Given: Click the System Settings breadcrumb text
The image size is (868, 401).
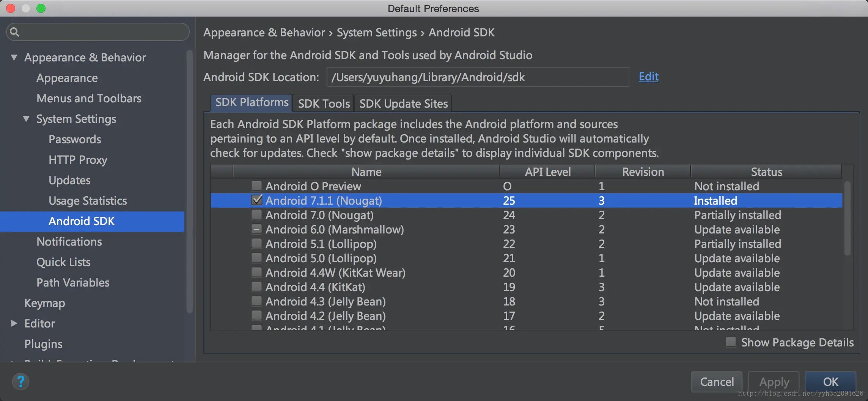Looking at the screenshot, I should point(377,33).
